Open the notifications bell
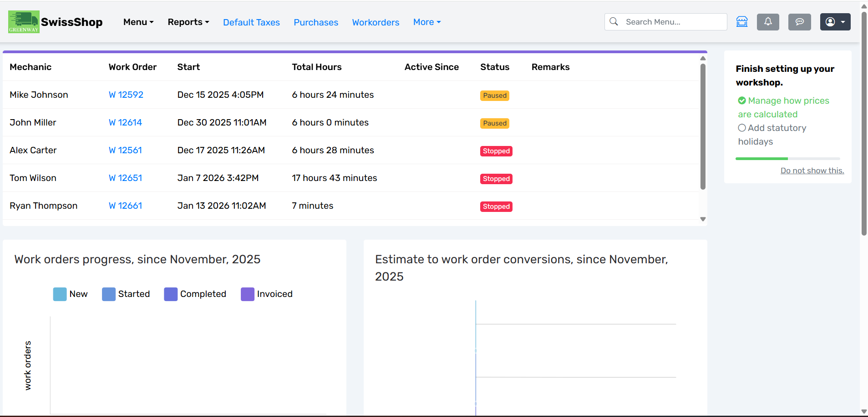This screenshot has height=417, width=868. [768, 22]
